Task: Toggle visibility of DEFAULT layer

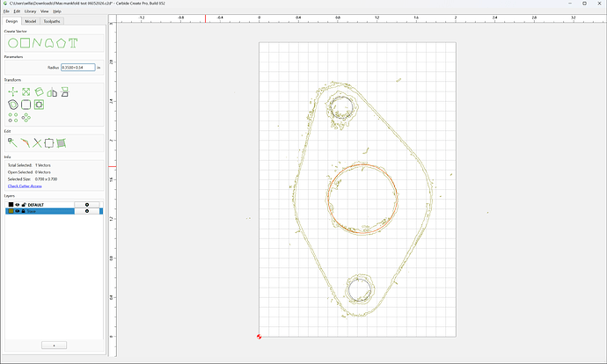Action: (x=18, y=205)
